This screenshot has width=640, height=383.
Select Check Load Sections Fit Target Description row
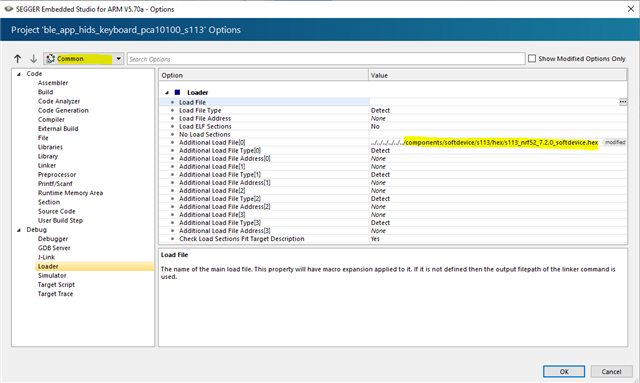tap(393, 239)
